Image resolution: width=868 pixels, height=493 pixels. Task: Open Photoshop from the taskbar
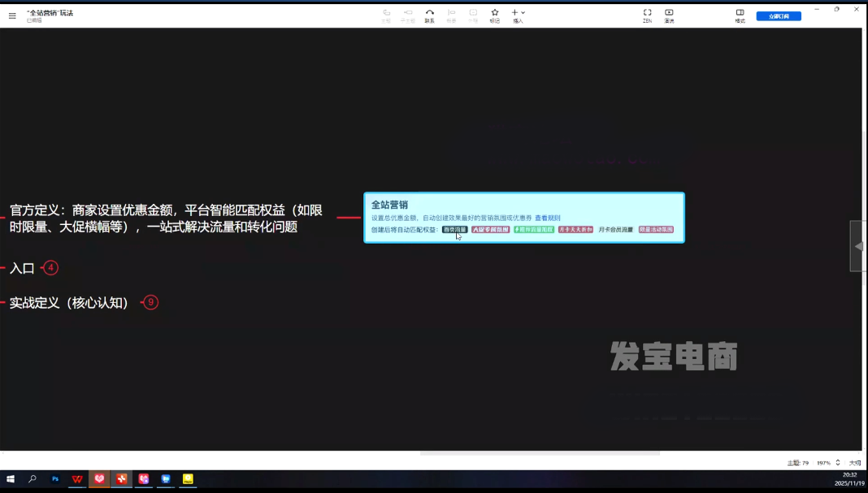pyautogui.click(x=55, y=479)
